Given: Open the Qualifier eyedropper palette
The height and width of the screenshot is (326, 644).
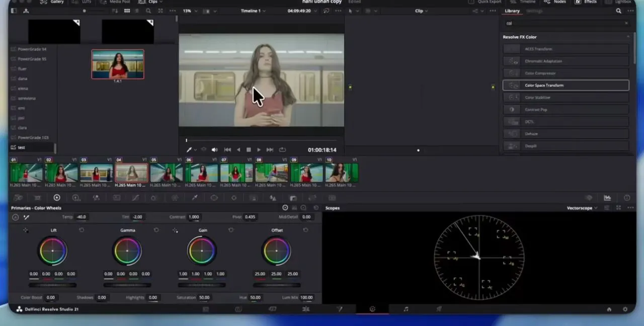Looking at the screenshot, I should 195,198.
